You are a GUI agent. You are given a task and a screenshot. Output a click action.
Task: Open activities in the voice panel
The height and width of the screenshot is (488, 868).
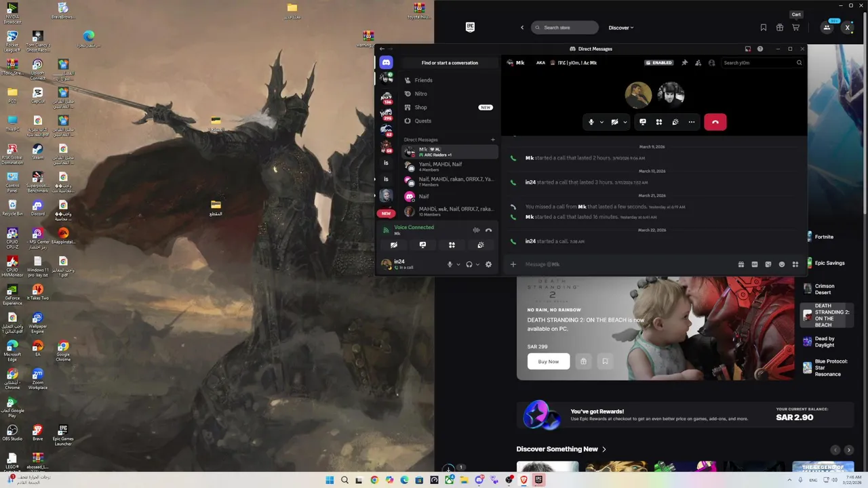[452, 245]
